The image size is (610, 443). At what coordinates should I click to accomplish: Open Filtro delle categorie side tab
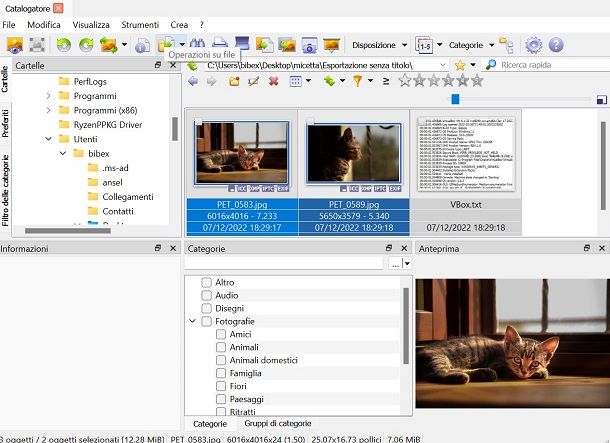point(5,190)
